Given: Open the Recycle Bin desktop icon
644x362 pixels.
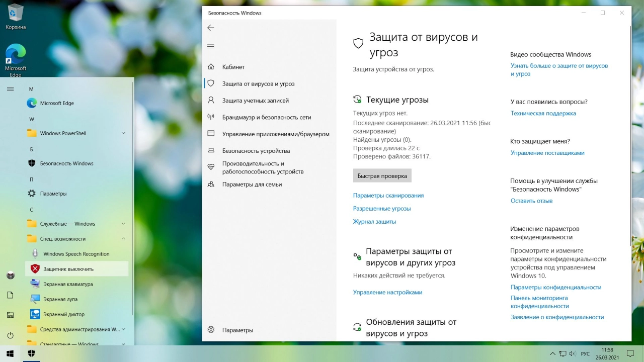Looking at the screenshot, I should tap(16, 16).
